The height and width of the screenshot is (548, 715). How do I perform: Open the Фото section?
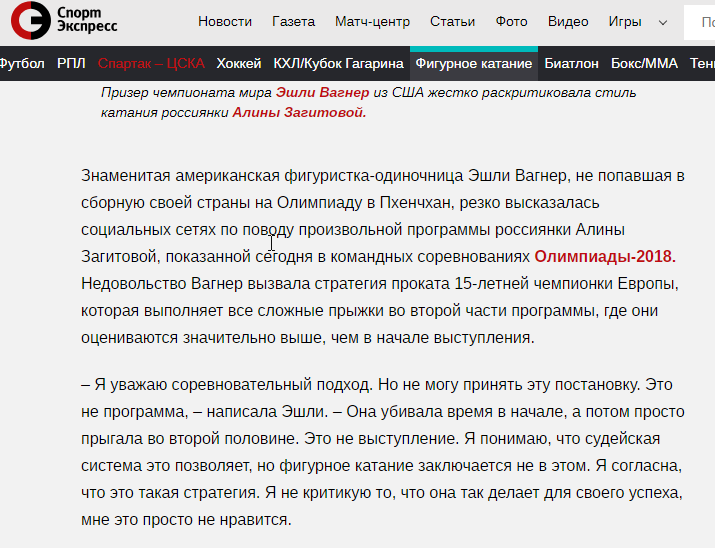[511, 21]
